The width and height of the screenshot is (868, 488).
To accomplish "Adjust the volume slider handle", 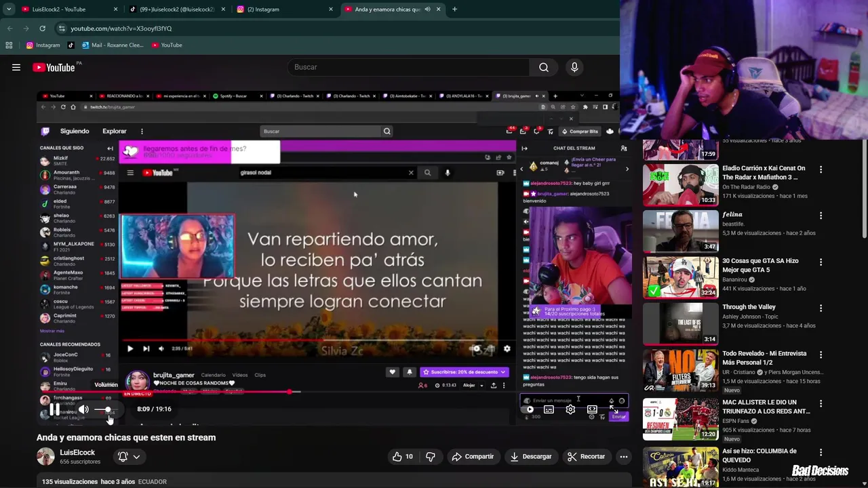I will [107, 409].
